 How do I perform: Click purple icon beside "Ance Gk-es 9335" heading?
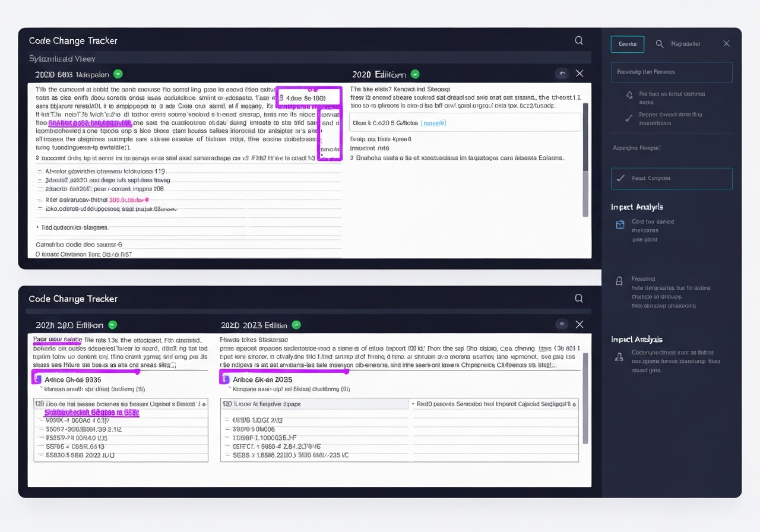(x=36, y=379)
